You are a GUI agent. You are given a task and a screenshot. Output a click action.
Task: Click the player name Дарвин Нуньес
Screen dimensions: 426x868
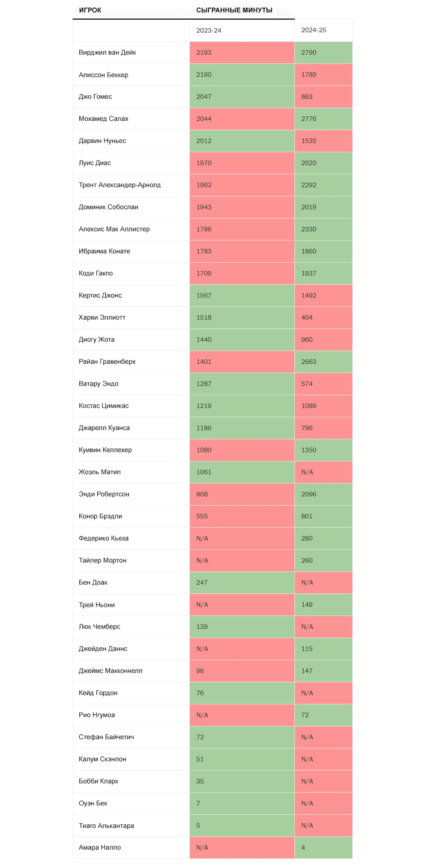pyautogui.click(x=102, y=141)
